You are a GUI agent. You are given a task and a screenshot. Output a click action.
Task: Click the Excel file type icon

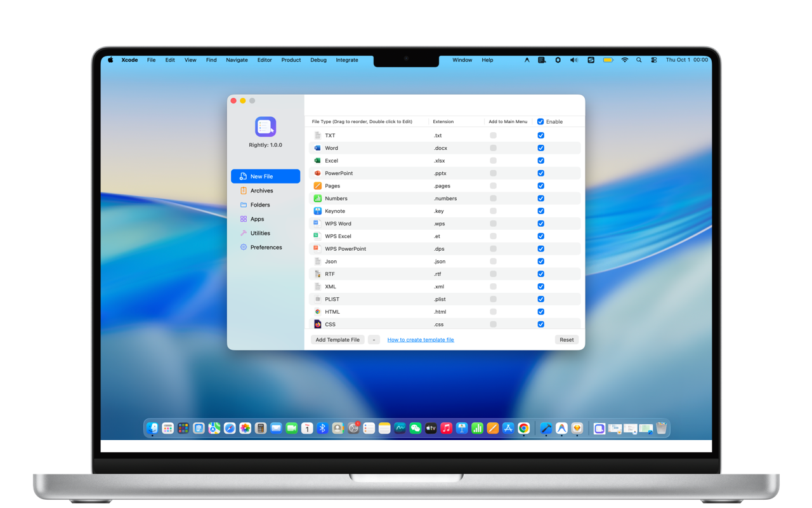317,161
